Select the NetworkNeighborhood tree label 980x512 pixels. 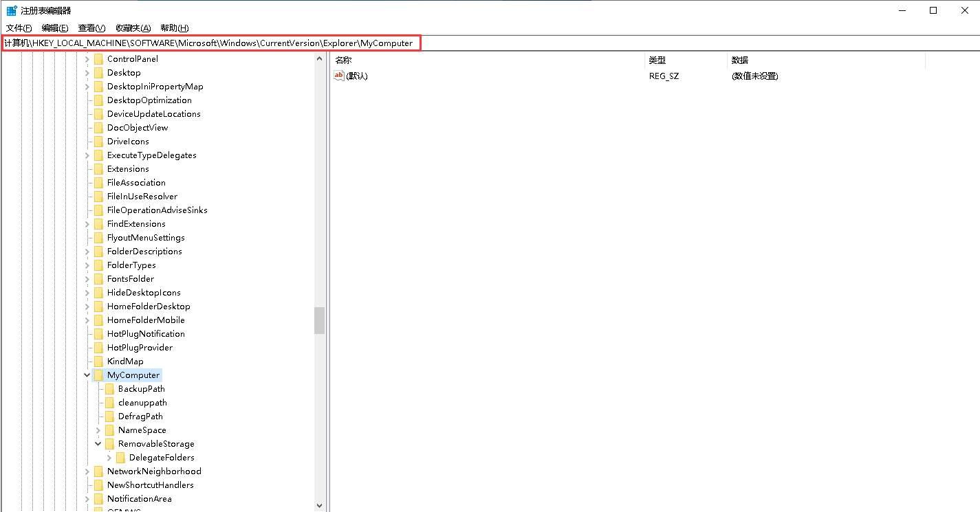click(x=154, y=471)
